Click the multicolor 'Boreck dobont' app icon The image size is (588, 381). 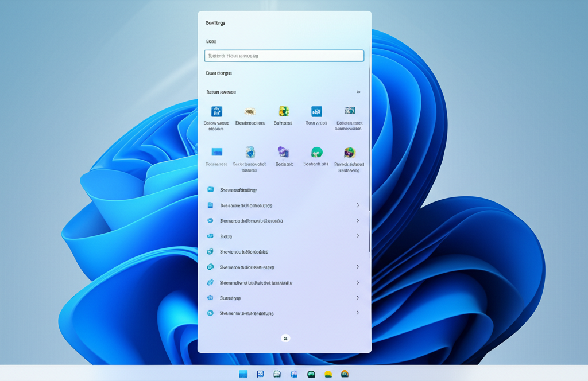pyautogui.click(x=350, y=153)
